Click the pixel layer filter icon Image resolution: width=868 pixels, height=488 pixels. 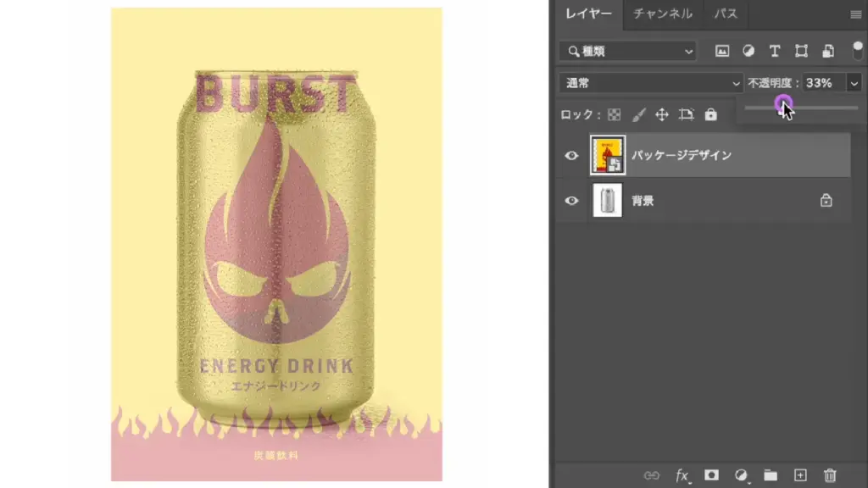[722, 51]
